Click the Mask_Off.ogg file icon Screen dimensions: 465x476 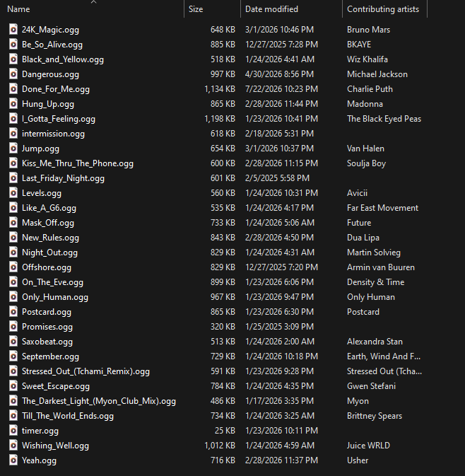click(x=13, y=223)
